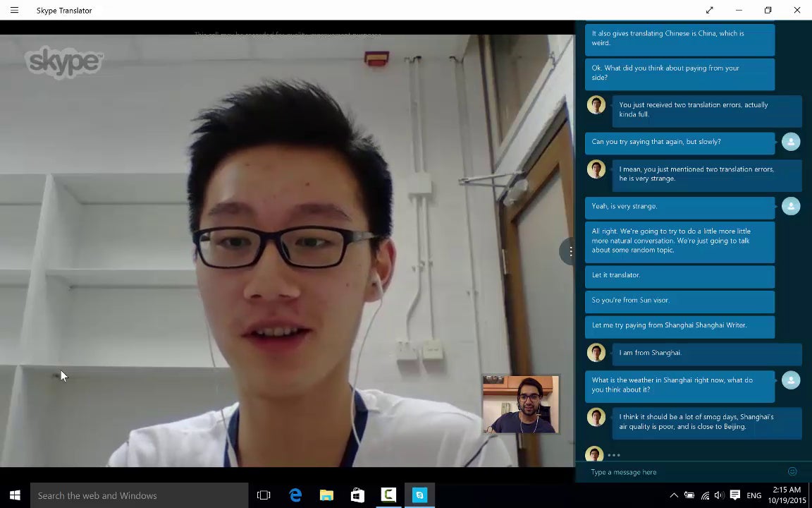The height and width of the screenshot is (508, 812).
Task: Click the "Skype Translator" window title
Action: point(64,11)
